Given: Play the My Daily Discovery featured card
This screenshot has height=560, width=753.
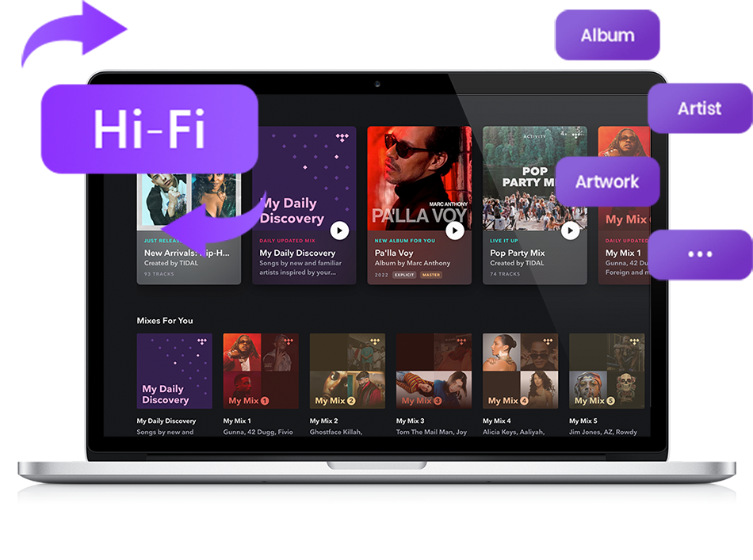Looking at the screenshot, I should point(339,230).
